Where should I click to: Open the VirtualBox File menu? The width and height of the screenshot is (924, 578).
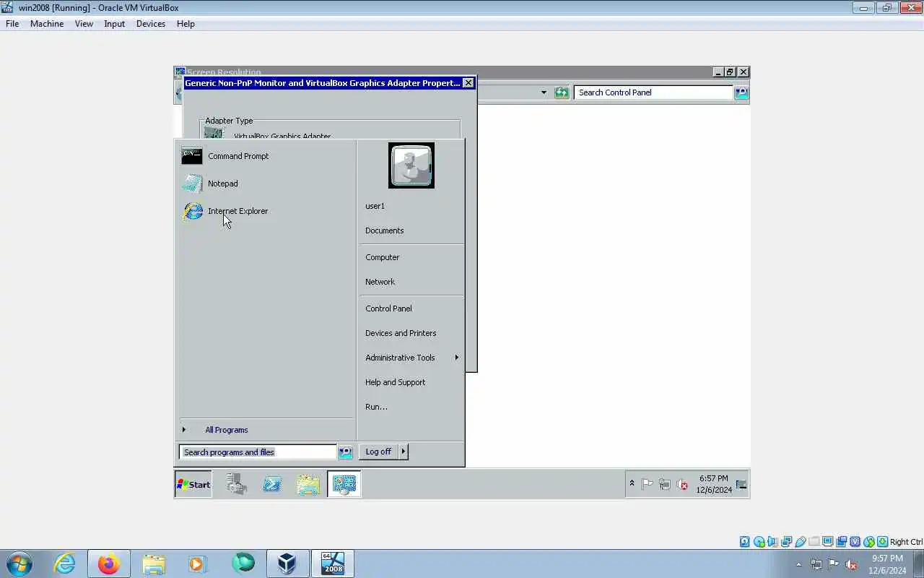point(12,24)
